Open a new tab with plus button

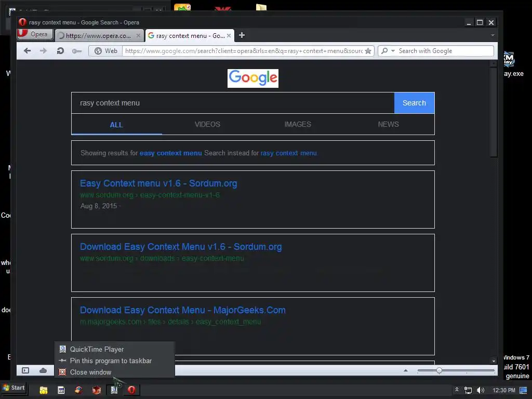242,35
